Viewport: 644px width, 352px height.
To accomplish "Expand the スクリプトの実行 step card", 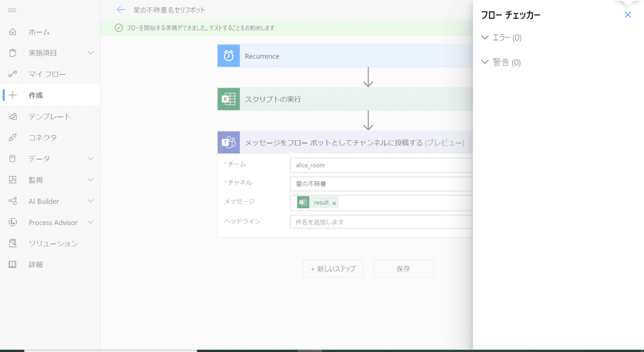I will [345, 99].
